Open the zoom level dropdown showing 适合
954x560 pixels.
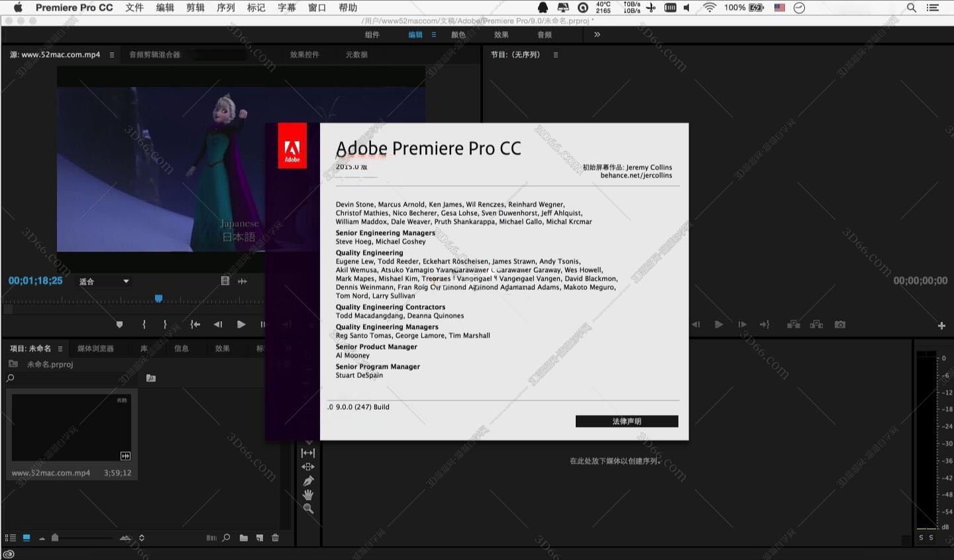click(x=104, y=281)
